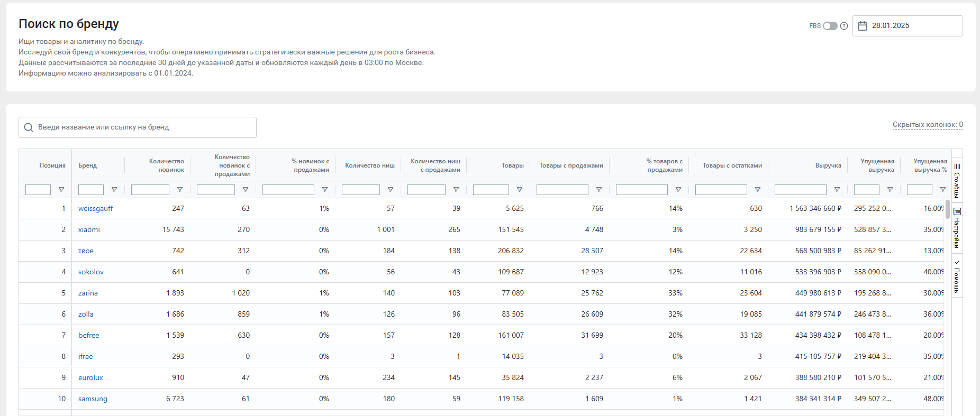Sort by Количество новинок header

click(x=166, y=165)
